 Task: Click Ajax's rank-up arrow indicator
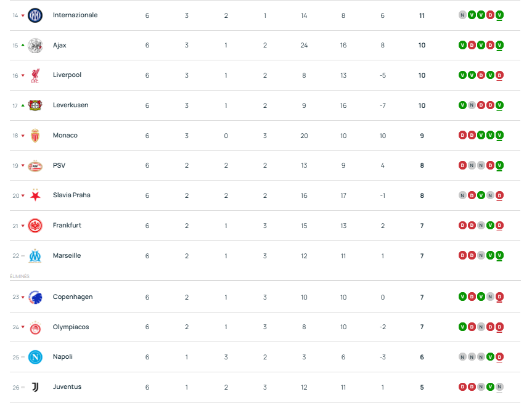point(23,45)
